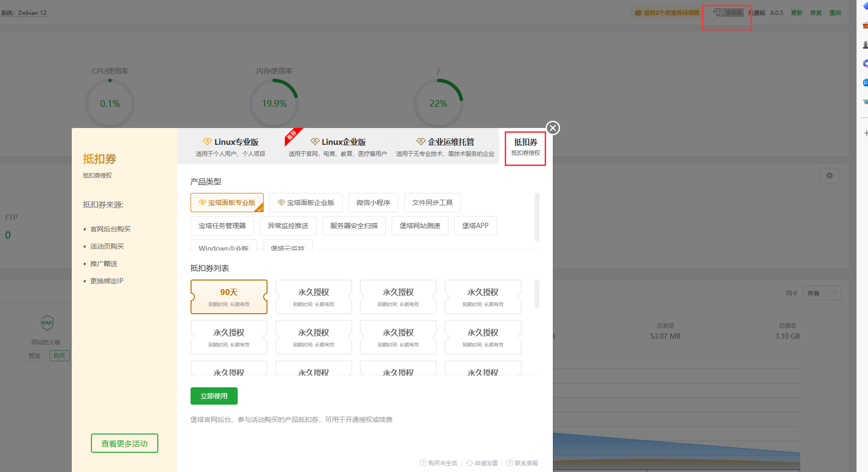The image size is (868, 472).
Task: Select the 抵扣券 tab
Action: point(525,147)
